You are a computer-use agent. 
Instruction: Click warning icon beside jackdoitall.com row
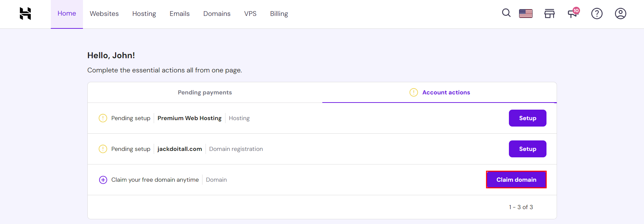click(x=103, y=149)
